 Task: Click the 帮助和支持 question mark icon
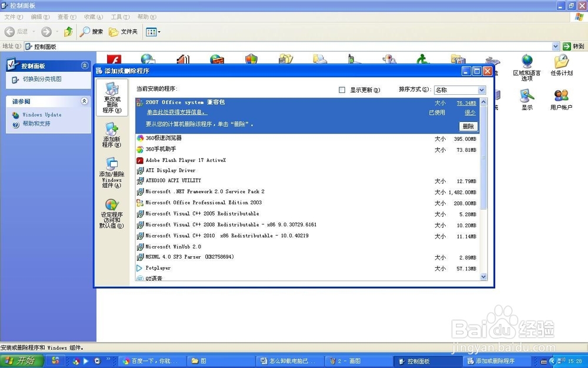[x=16, y=125]
